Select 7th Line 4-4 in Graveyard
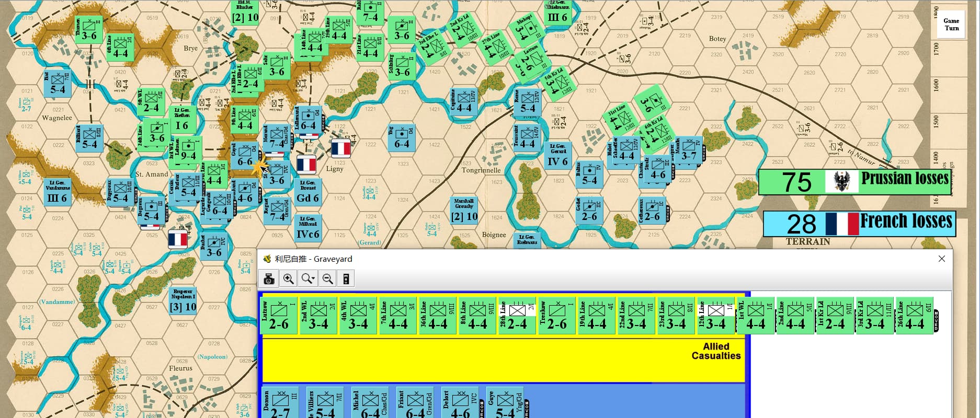 [x=398, y=316]
